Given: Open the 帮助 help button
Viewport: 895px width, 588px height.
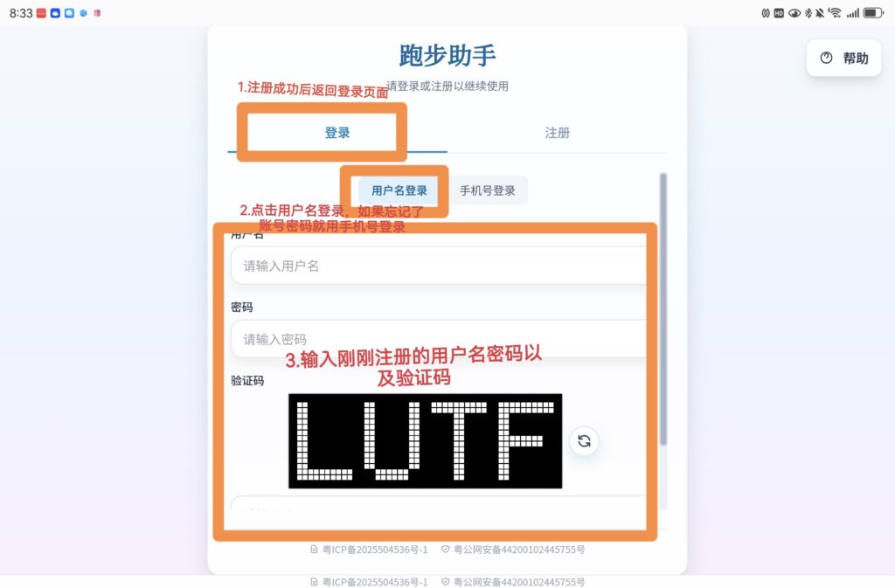Looking at the screenshot, I should pos(843,58).
